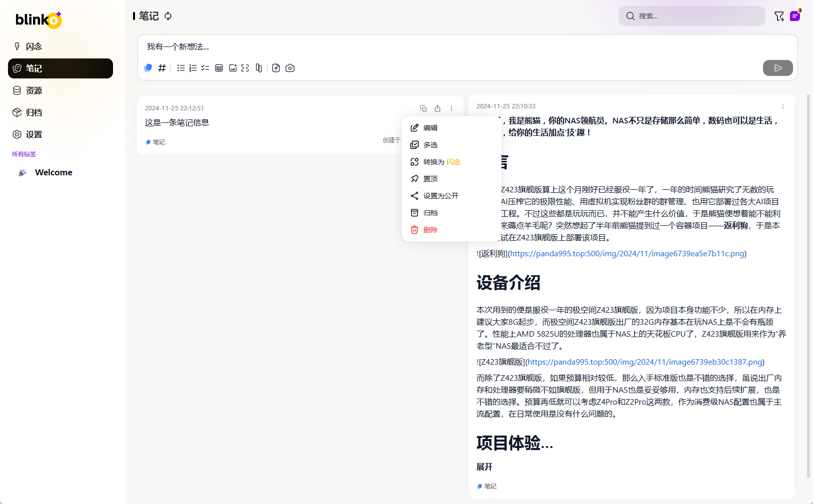Delete the note via 删除 menu entry
The width and height of the screenshot is (813, 504).
(451, 230)
